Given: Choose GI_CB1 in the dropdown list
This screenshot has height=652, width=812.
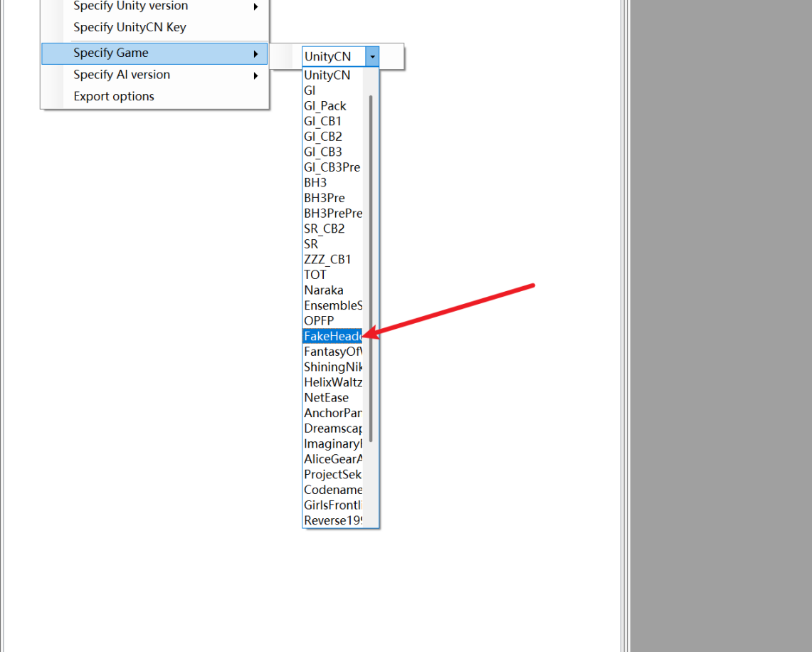Looking at the screenshot, I should point(332,121).
